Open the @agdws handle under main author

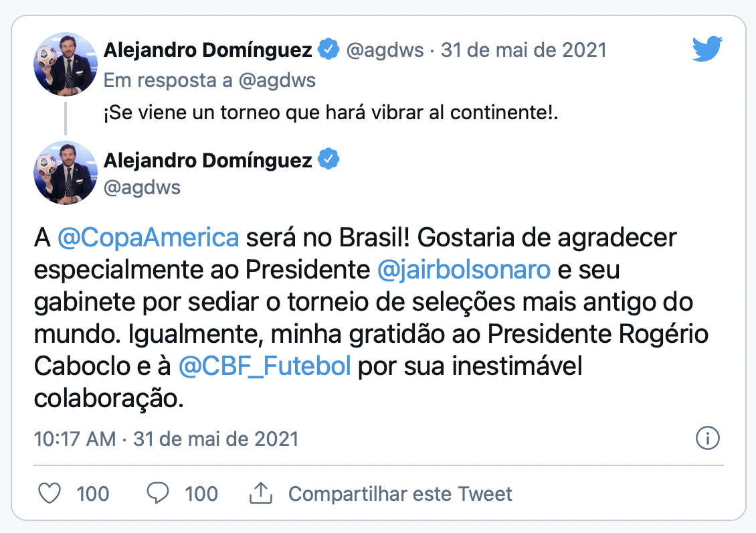tap(142, 187)
